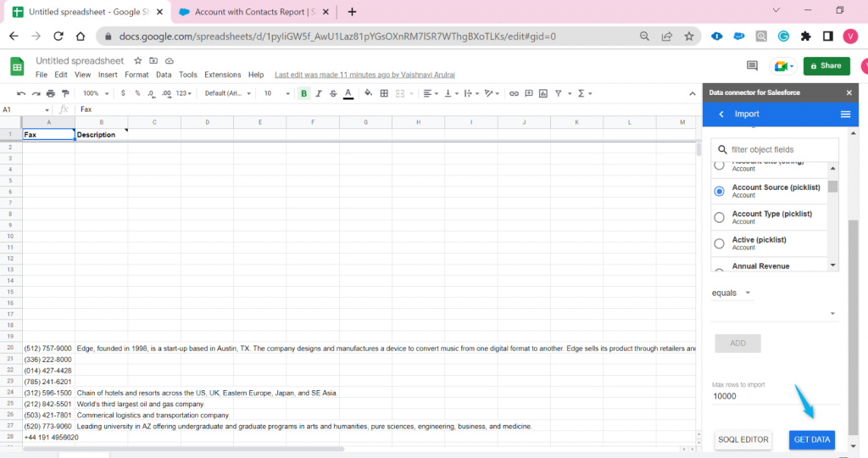Create a filter using funnel icon
This screenshot has height=458, width=868.
559,93
